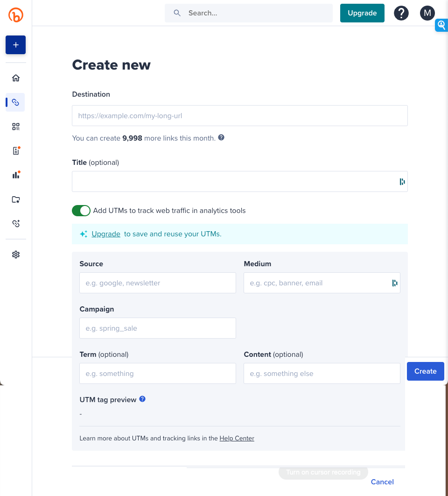Click the Bitly logo at top left
The image size is (448, 496).
(x=15, y=15)
